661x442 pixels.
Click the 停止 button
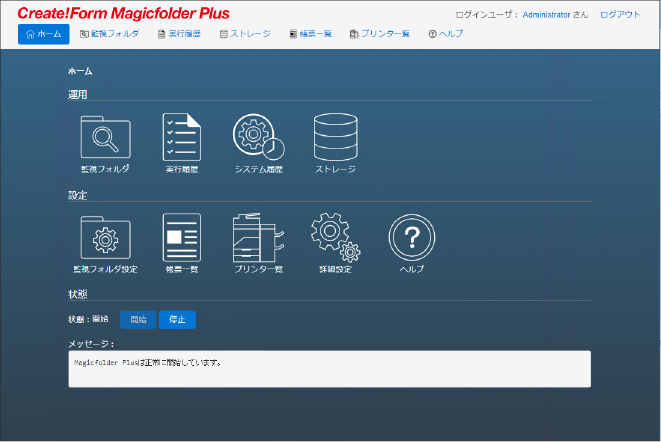pyautogui.click(x=177, y=320)
